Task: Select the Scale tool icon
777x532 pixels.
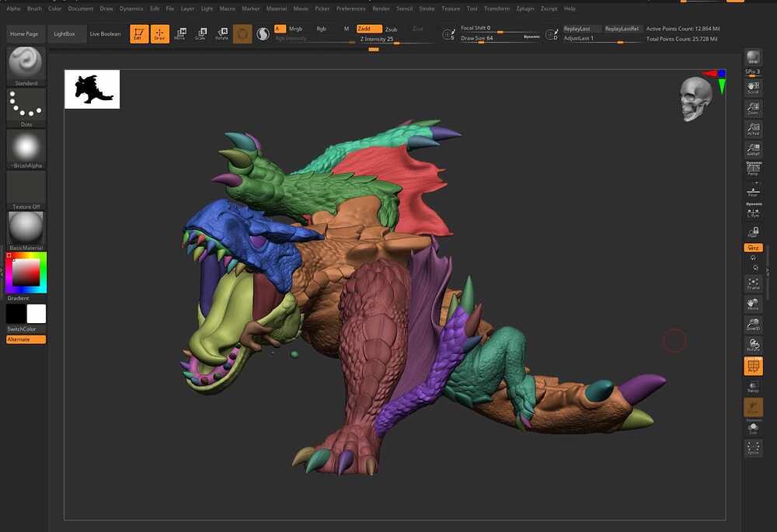Action: [x=200, y=33]
